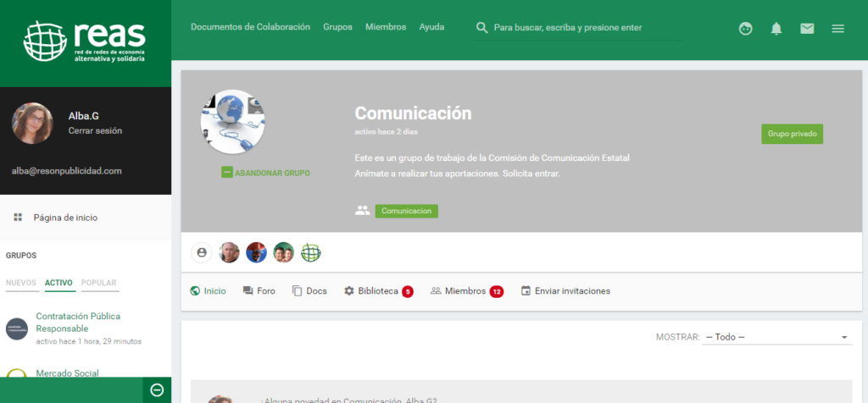868x403 pixels.
Task: Click the face icon in top bar
Action: (x=745, y=29)
